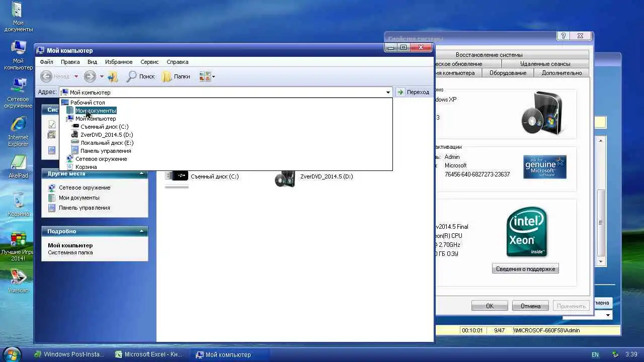Viewport: 644px width, 362px height.
Task: Launch AkelPad desktop icon
Action: point(18,167)
